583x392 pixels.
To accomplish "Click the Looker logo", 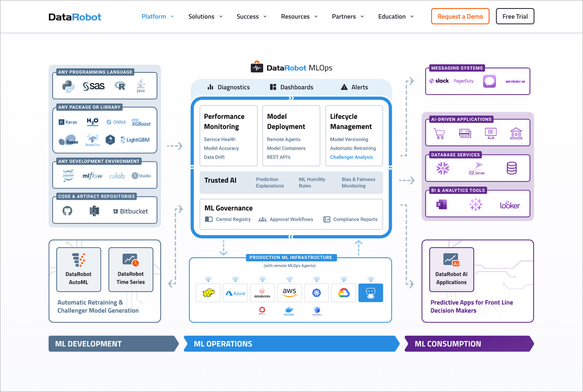I will [510, 205].
